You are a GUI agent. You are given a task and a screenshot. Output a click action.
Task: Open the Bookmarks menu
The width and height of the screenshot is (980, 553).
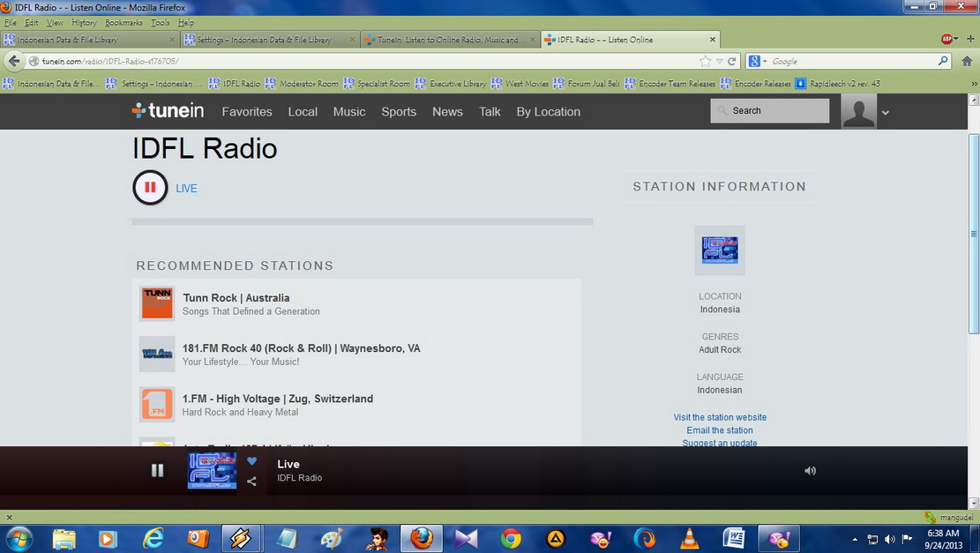(x=123, y=22)
